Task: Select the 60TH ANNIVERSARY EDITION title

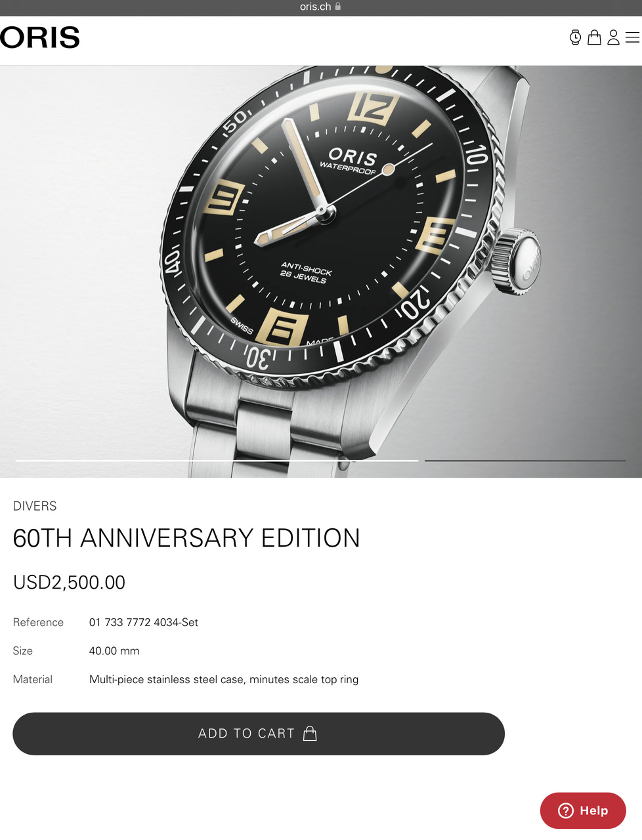Action: pyautogui.click(x=186, y=538)
